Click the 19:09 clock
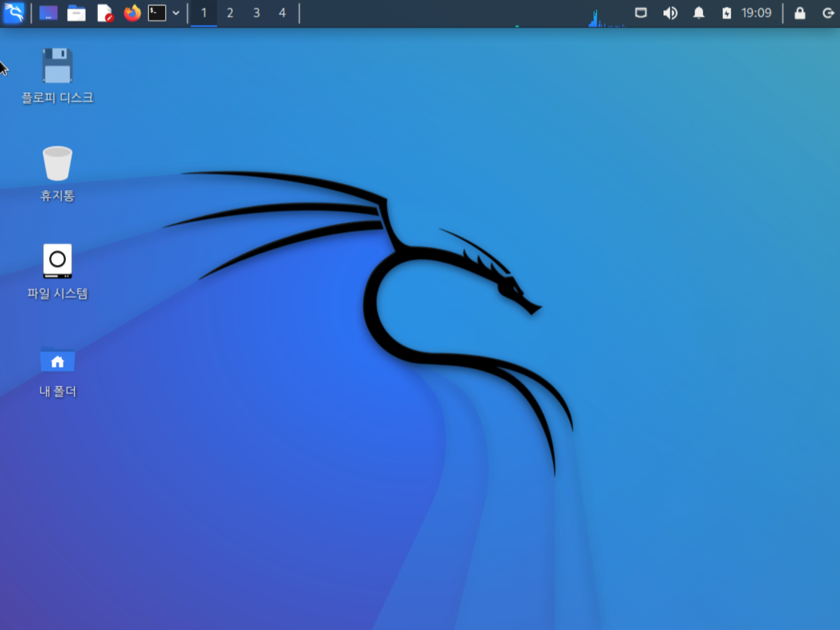Viewport: 840px width, 630px height. [756, 12]
